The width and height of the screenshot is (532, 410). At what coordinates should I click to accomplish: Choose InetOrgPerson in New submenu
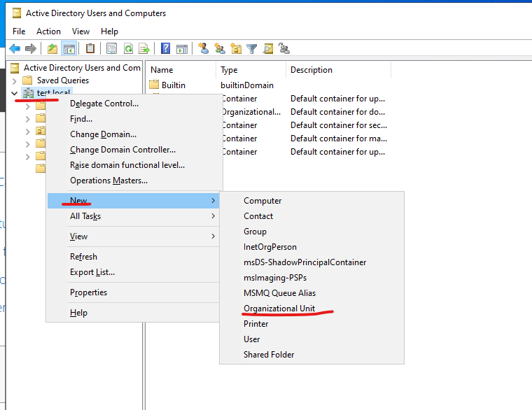311,247
